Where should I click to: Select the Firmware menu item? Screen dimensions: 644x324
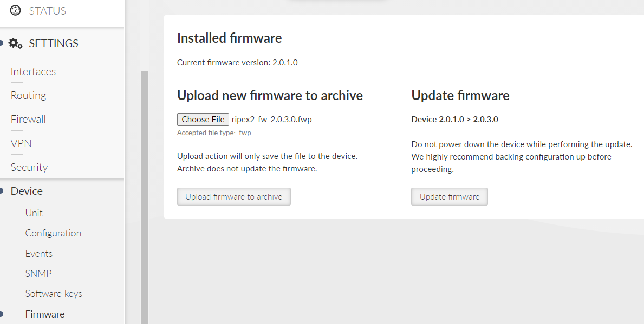(x=45, y=314)
